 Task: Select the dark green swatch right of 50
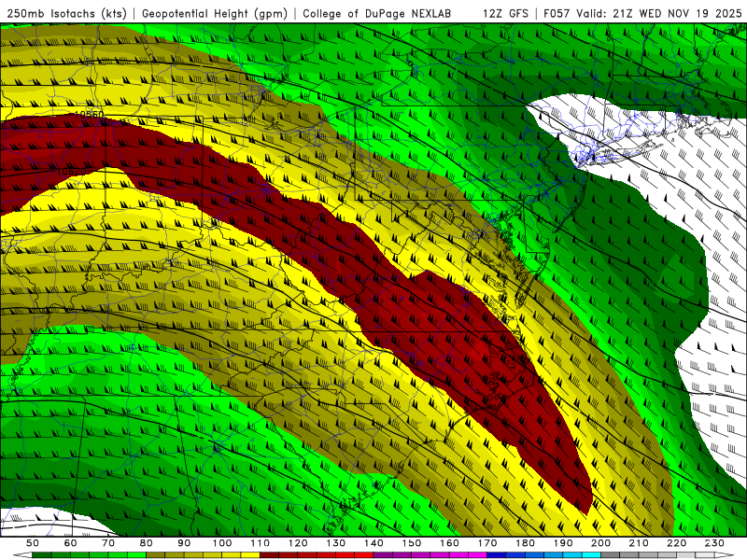[41, 555]
